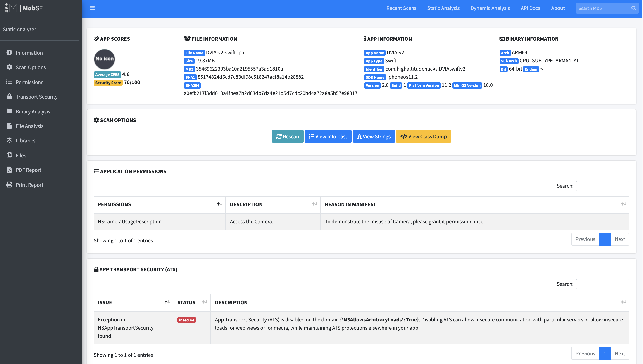
Task: Sort by REASON IN MANIFEST column
Action: (623, 204)
